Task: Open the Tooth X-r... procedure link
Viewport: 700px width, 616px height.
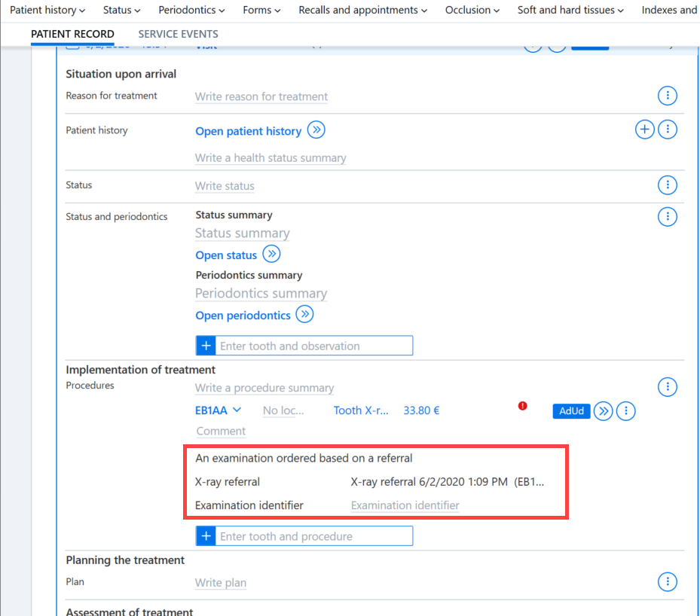Action: tap(361, 410)
